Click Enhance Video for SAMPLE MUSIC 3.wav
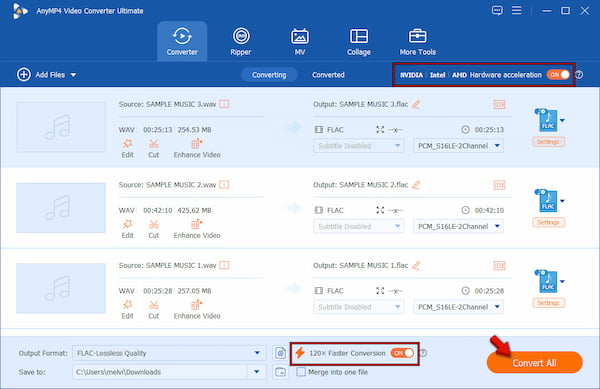This screenshot has height=389, width=600. pos(197,148)
